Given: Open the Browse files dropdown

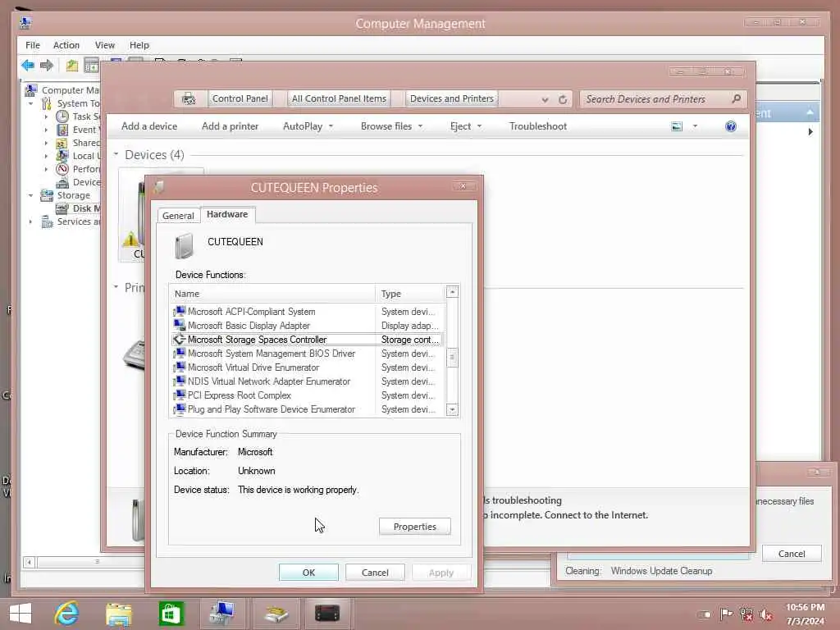Looking at the screenshot, I should click(391, 126).
